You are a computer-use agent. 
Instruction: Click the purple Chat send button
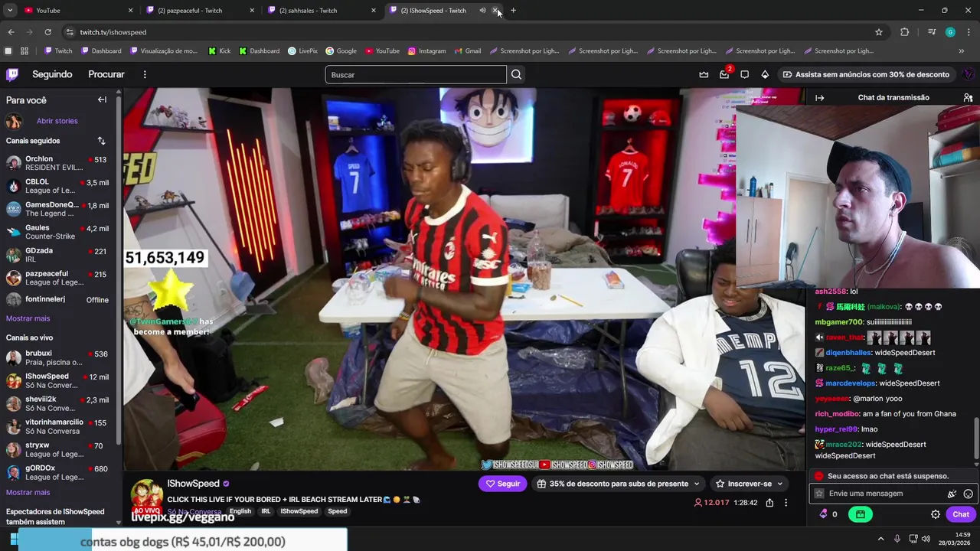pos(961,514)
